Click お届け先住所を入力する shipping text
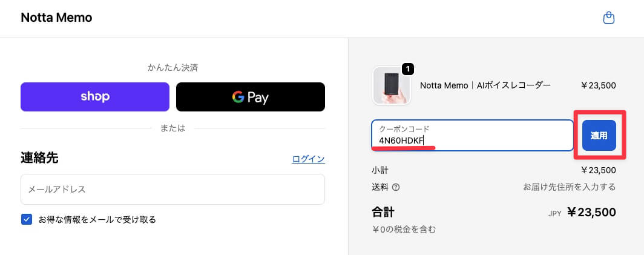644x255 pixels. click(x=570, y=187)
